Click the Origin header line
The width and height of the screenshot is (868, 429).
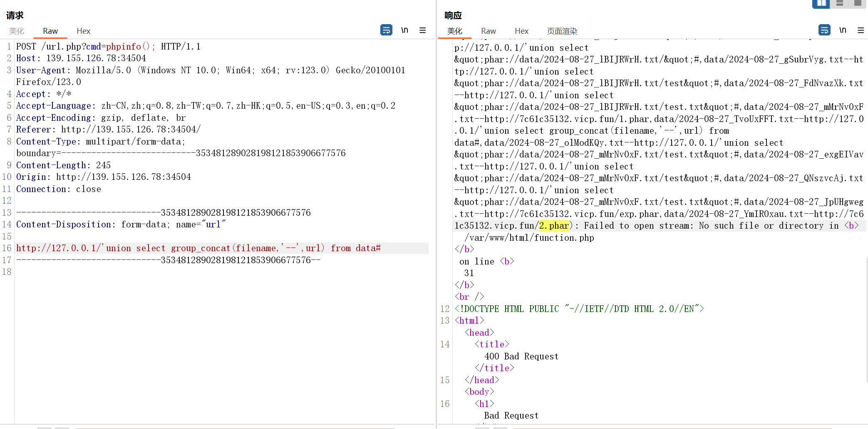click(x=104, y=177)
